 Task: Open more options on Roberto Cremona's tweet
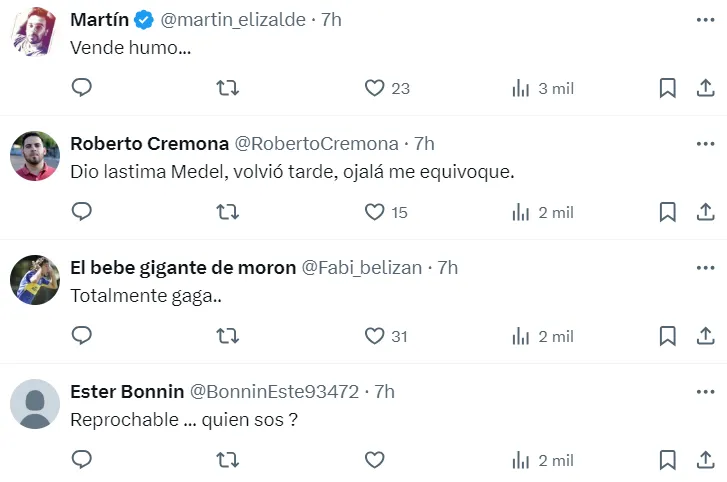[x=705, y=144]
